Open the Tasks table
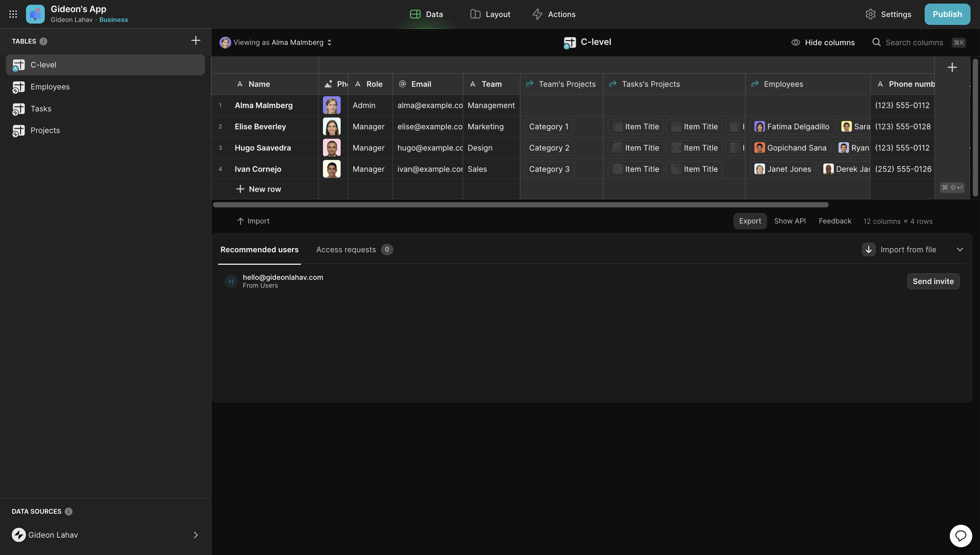This screenshot has width=980, height=555. click(x=105, y=109)
